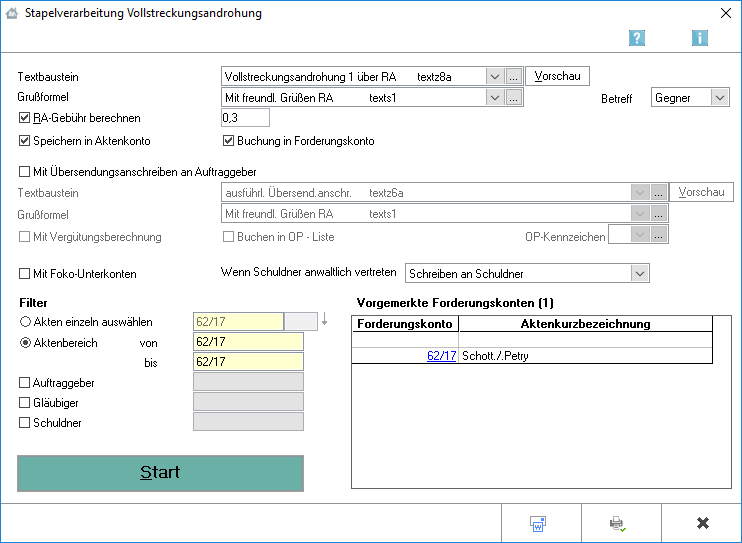
Task: Enable Mit Foko-Unterkonten checkbox
Action: (x=24, y=274)
